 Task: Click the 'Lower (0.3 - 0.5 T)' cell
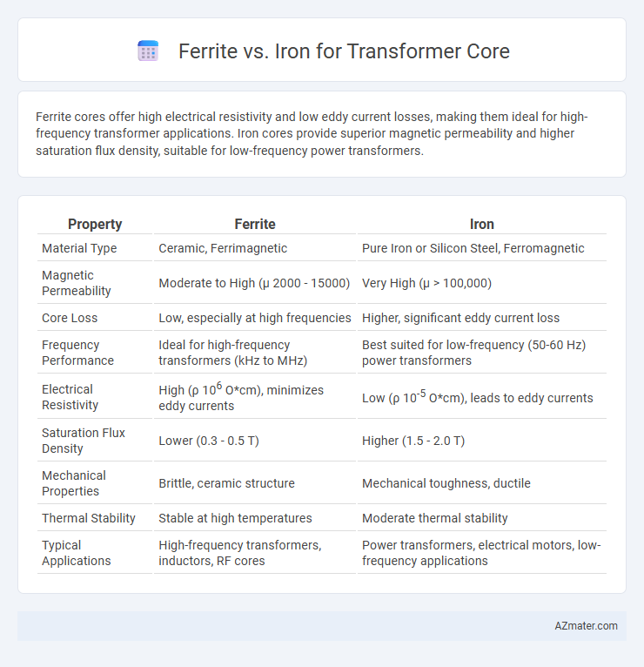(x=255, y=441)
